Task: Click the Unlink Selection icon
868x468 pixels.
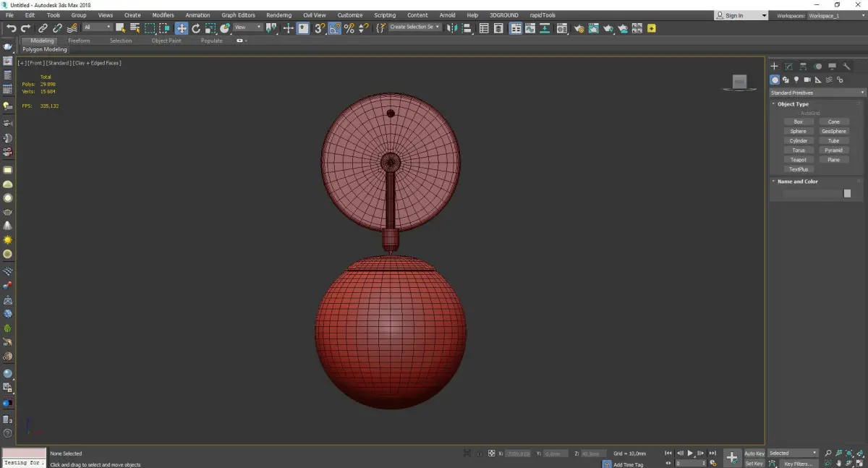Action: click(x=57, y=28)
